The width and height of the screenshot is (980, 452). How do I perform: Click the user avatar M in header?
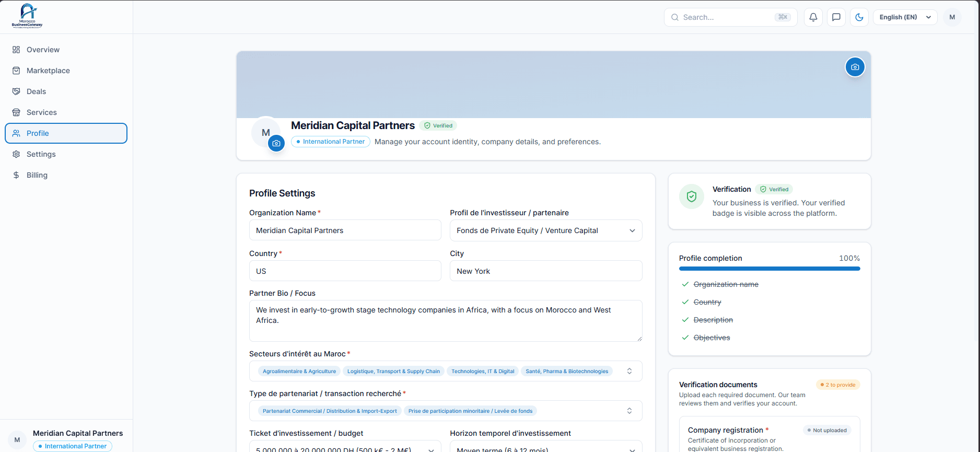[x=952, y=17]
